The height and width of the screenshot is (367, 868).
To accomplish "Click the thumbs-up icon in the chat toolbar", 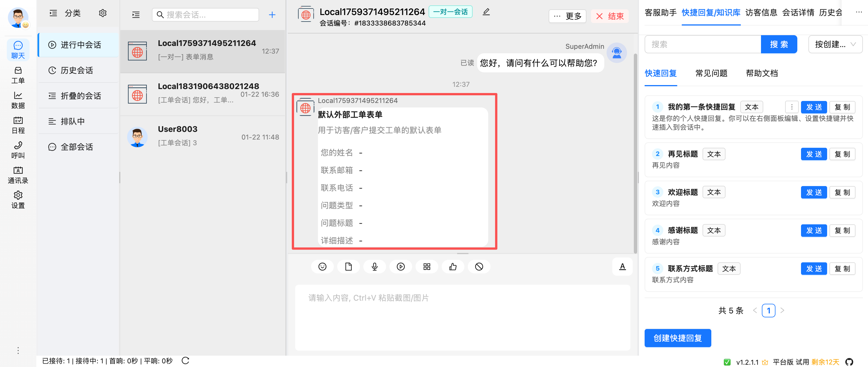I will pyautogui.click(x=452, y=266).
